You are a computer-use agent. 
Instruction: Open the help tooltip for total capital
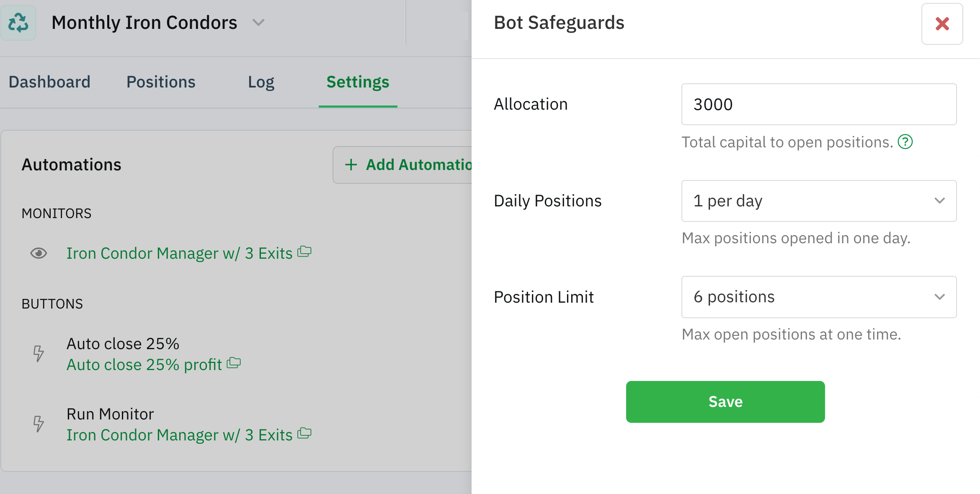pyautogui.click(x=905, y=142)
